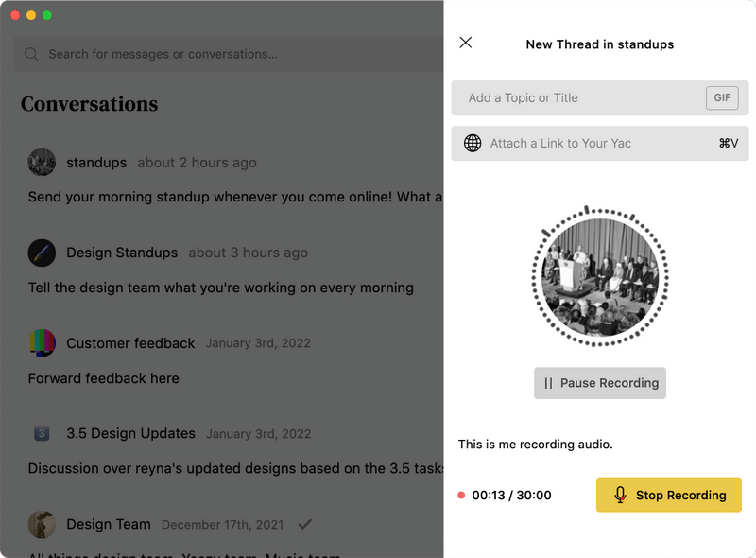
Task: Stop the current recording
Action: pyautogui.click(x=668, y=495)
